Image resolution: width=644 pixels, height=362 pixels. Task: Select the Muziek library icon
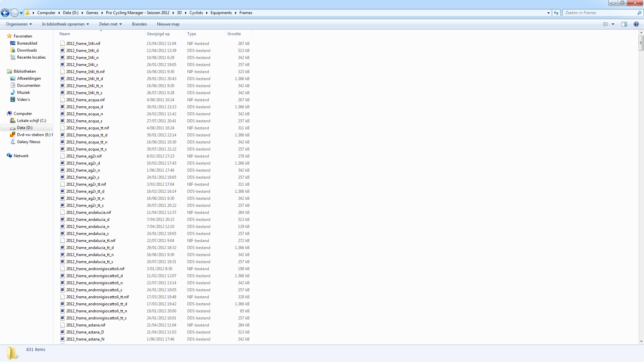click(13, 93)
